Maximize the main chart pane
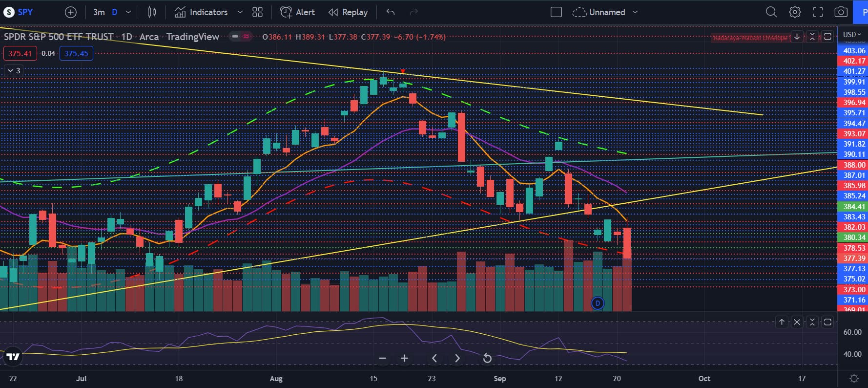The height and width of the screenshot is (388, 868). (x=827, y=37)
